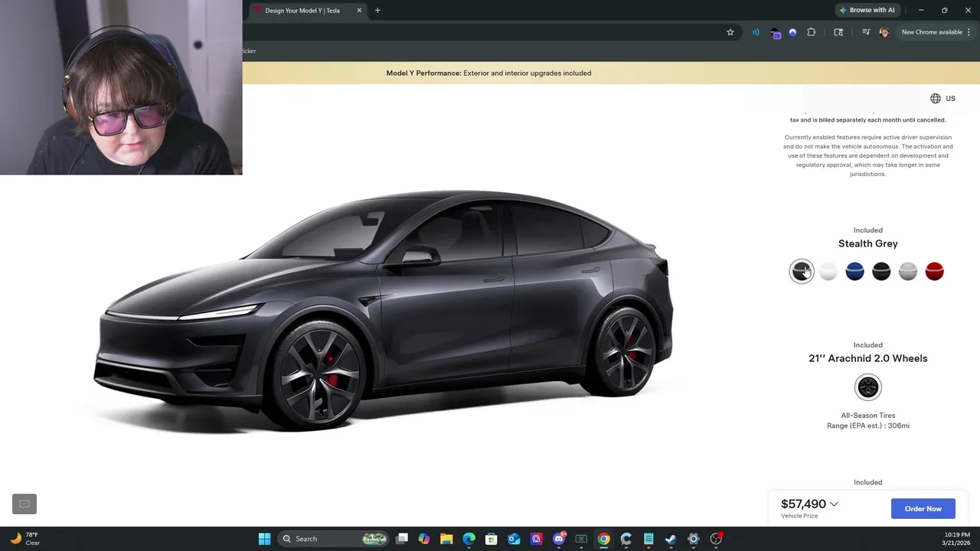This screenshot has height=551, width=980.
Task: Open the weather widget showing 78°F Clear
Action: coord(24,539)
